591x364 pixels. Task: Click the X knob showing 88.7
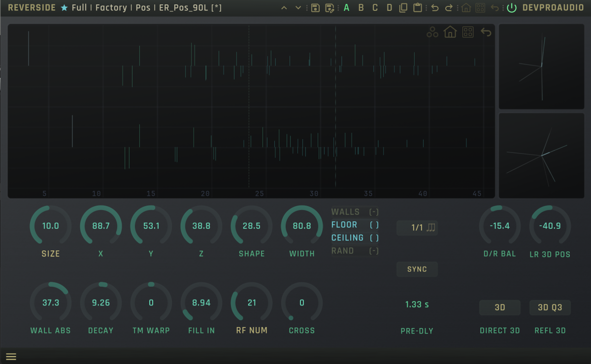click(x=101, y=226)
